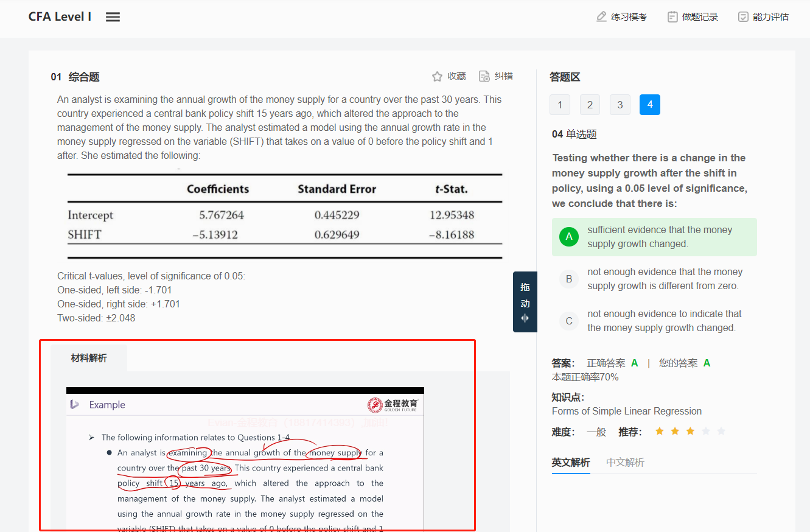The width and height of the screenshot is (810, 532).
Task: Click the SHIFT t-Stat value –8.16188
Action: 451,235
